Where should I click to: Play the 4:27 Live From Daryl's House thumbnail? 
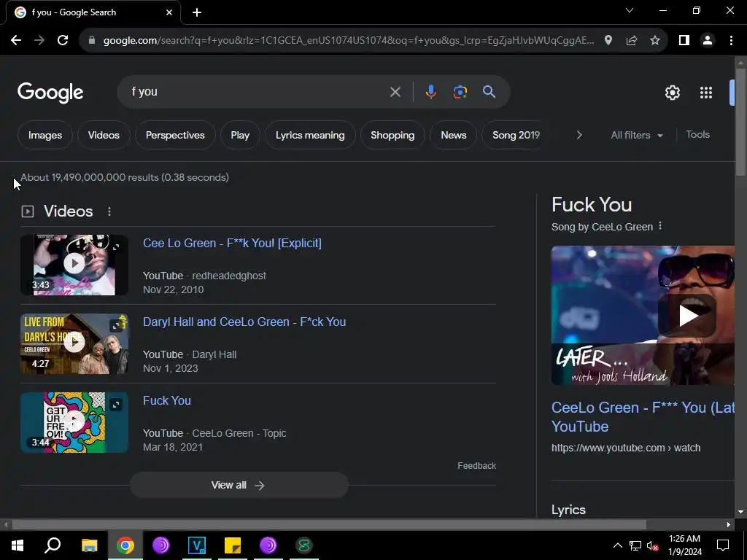click(x=74, y=342)
